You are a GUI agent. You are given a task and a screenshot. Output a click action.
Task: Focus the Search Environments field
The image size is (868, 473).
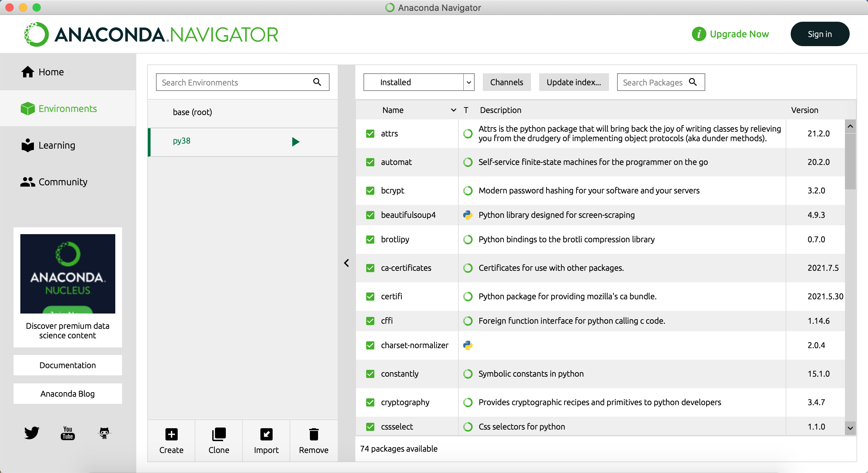243,82
